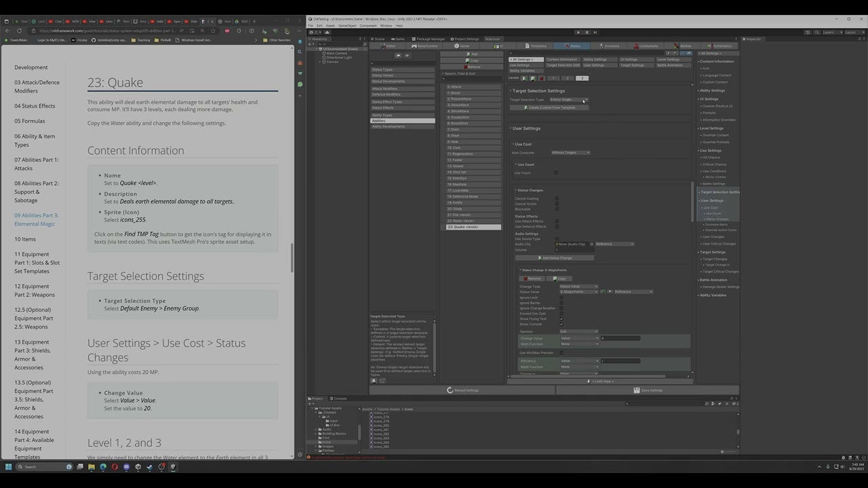Open the Change Value type dropdown
The height and width of the screenshot is (488, 868).
pos(578,338)
